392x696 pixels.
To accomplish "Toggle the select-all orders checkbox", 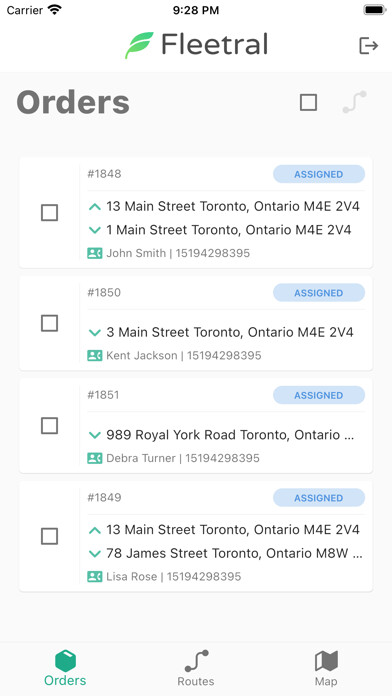I will click(308, 103).
